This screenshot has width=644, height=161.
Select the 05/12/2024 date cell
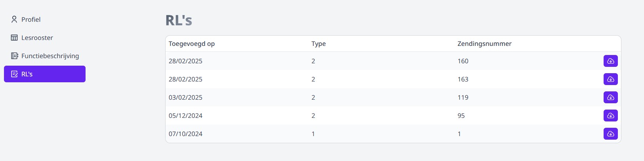185,116
